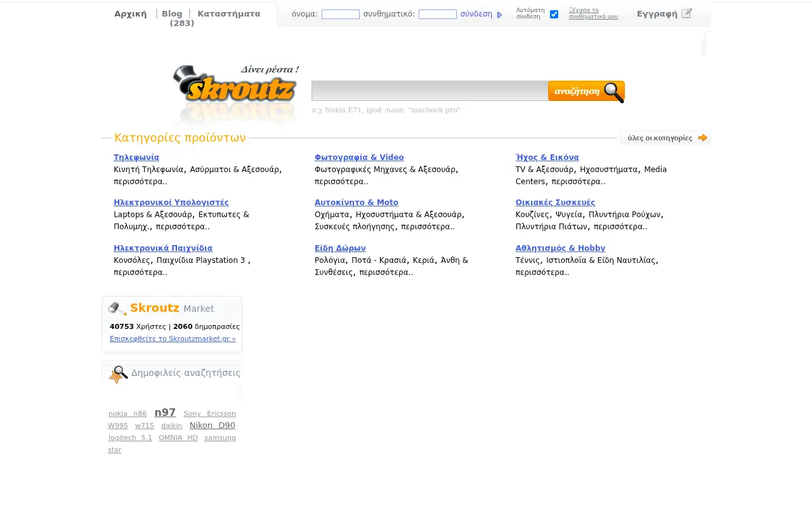This screenshot has width=812, height=508.
Task: Open the Καταστήματα (283) menu item
Action: click(215, 18)
